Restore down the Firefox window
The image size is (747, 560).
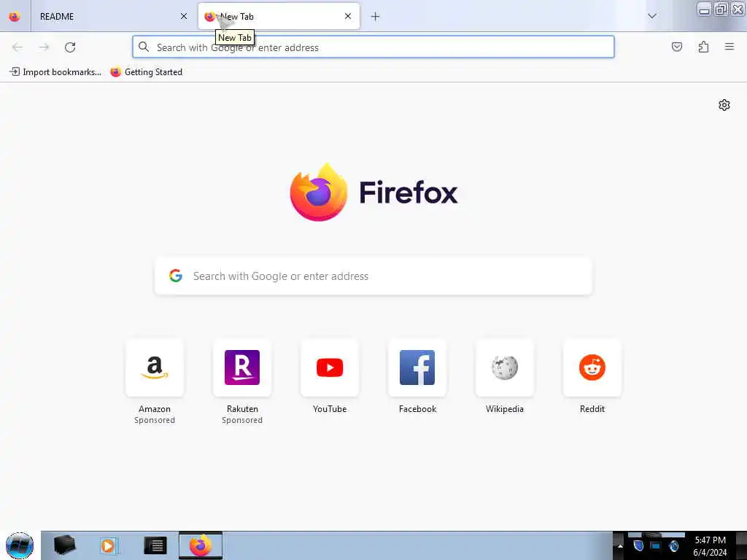click(721, 9)
